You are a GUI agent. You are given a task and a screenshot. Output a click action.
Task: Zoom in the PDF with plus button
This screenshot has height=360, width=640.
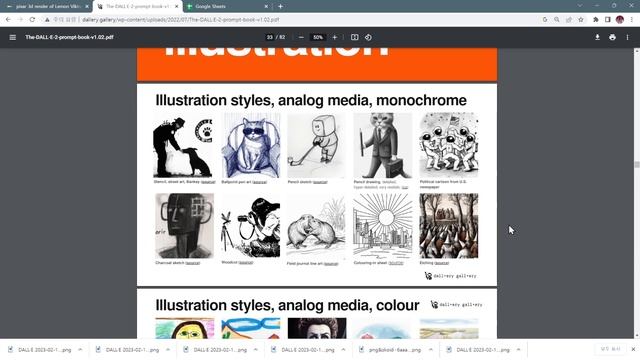pos(335,37)
